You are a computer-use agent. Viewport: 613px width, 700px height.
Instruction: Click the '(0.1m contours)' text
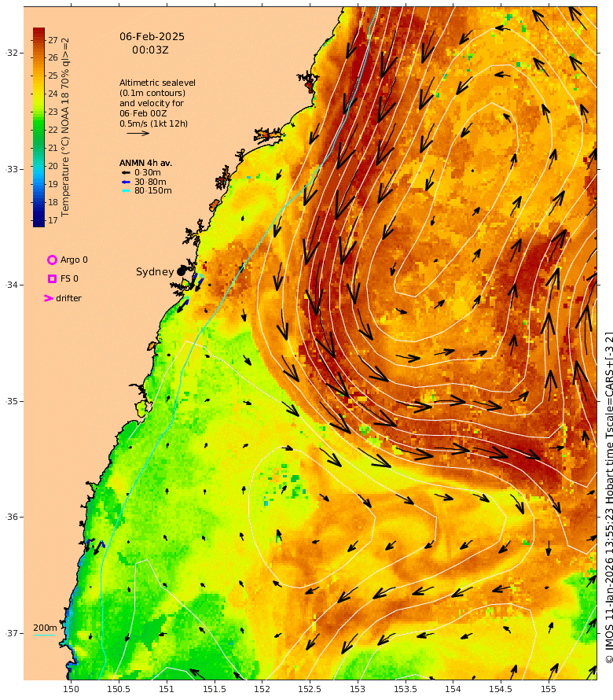point(152,93)
